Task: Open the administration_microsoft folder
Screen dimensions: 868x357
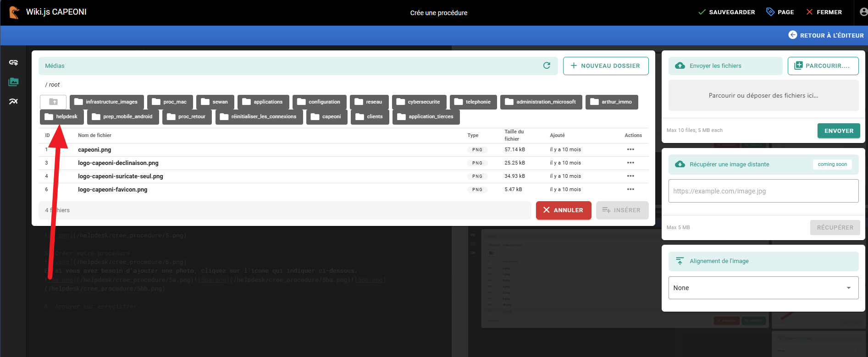Action: point(541,102)
